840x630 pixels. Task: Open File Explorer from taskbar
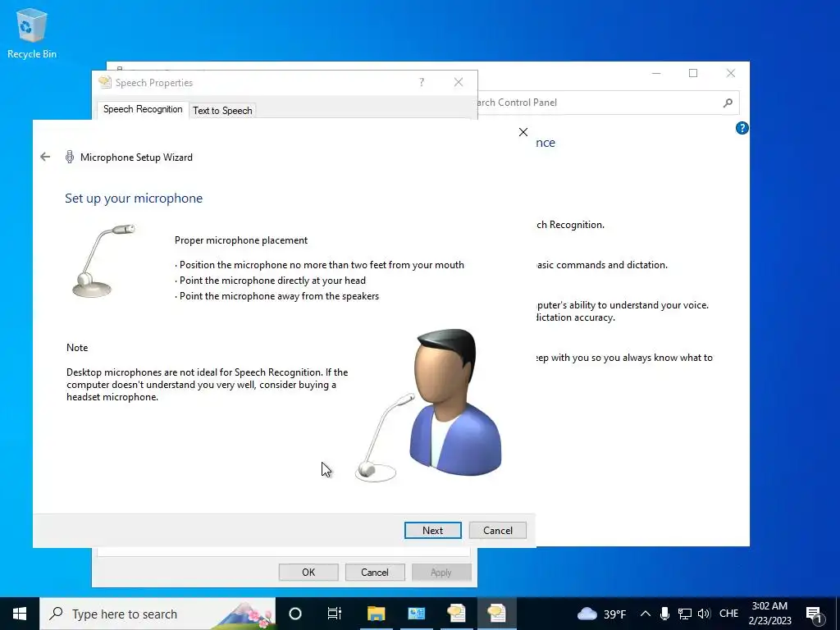(376, 614)
